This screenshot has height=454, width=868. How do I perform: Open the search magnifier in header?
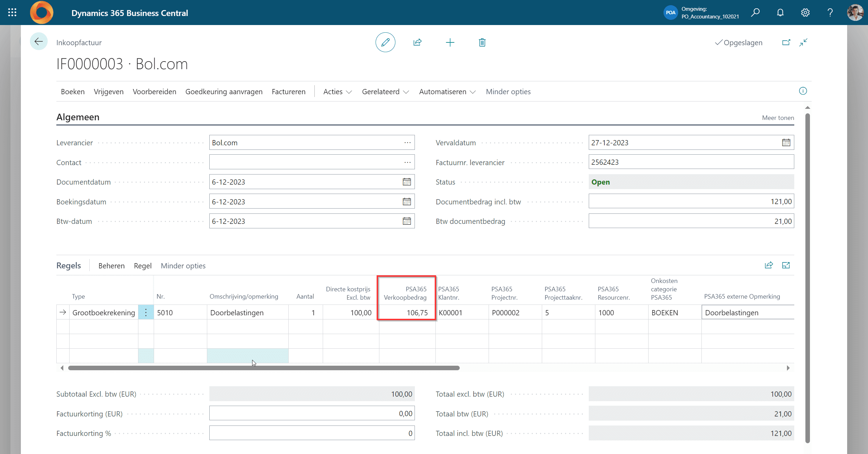[x=755, y=13]
